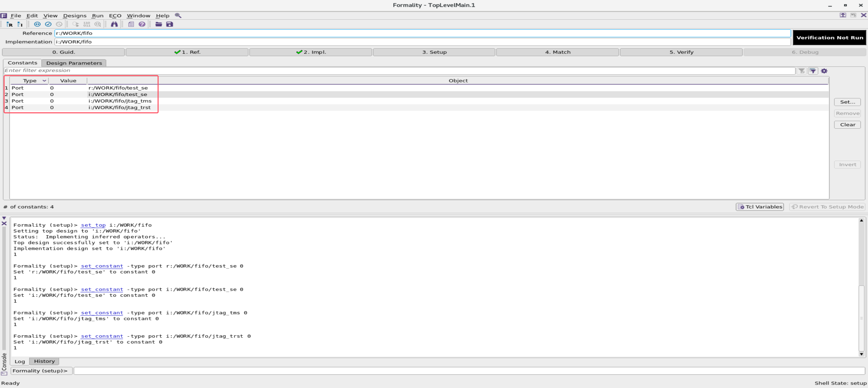Open the table settings gear icon
This screenshot has height=388, width=868.
point(824,71)
